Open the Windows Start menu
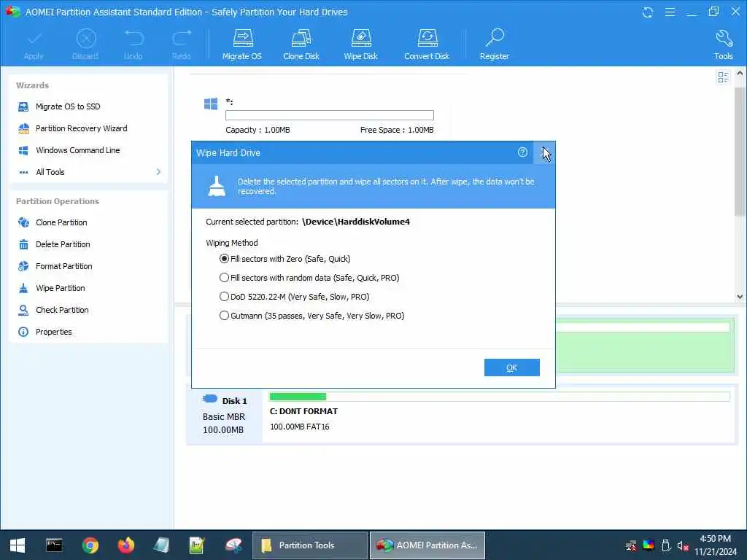This screenshot has width=747, height=560. (18, 545)
